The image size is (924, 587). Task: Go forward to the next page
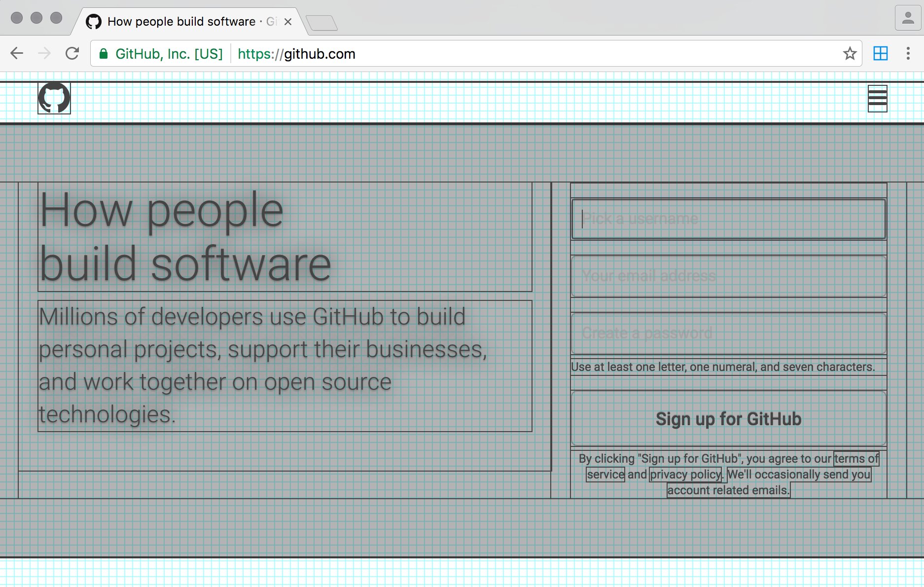pos(44,53)
